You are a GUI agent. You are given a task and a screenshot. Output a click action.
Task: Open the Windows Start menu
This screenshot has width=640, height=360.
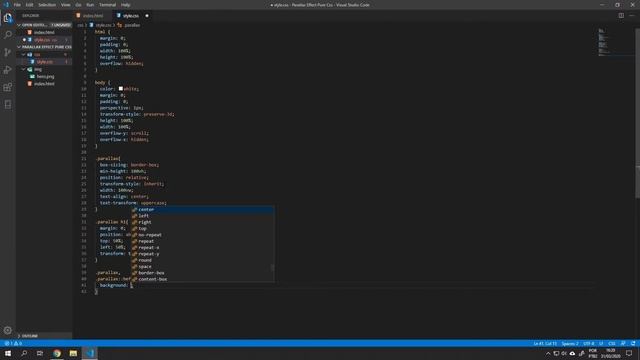tap(8, 353)
